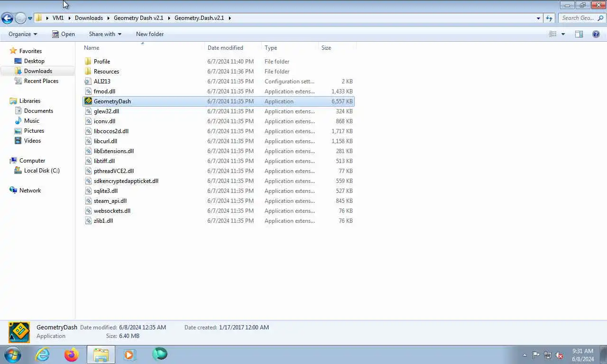Open the recent pages dropdown arrow
This screenshot has width=607, height=364.
(x=30, y=18)
